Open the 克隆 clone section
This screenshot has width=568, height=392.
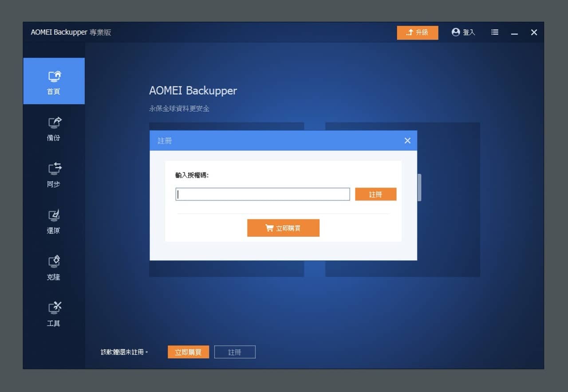(x=54, y=267)
